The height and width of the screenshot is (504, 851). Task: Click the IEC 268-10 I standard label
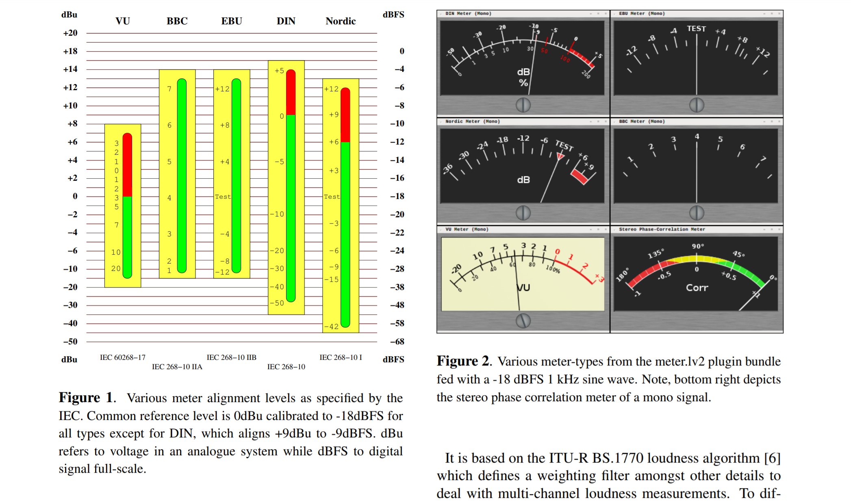tap(341, 357)
